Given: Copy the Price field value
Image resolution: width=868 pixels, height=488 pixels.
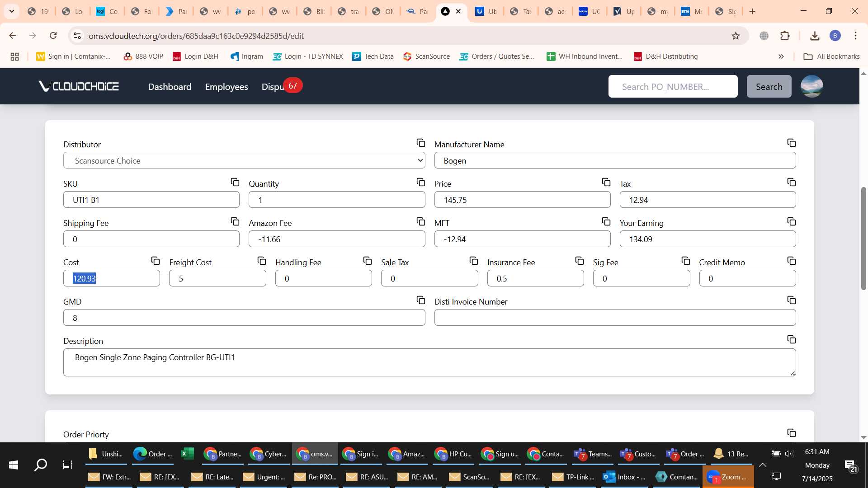Looking at the screenshot, I should point(606,182).
